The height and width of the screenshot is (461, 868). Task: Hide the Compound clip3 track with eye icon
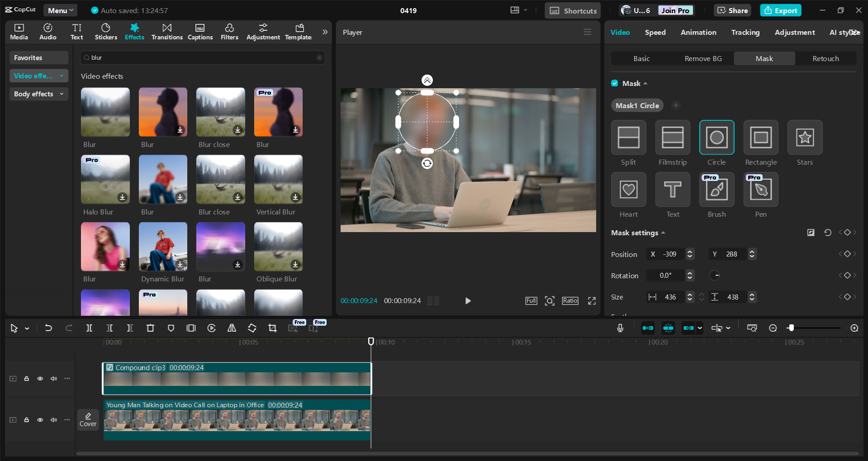click(x=40, y=379)
